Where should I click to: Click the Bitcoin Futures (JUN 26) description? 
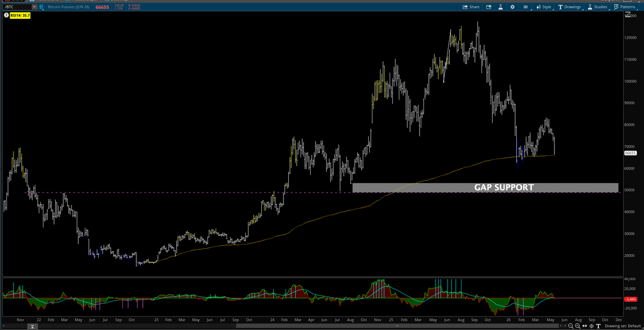69,7
